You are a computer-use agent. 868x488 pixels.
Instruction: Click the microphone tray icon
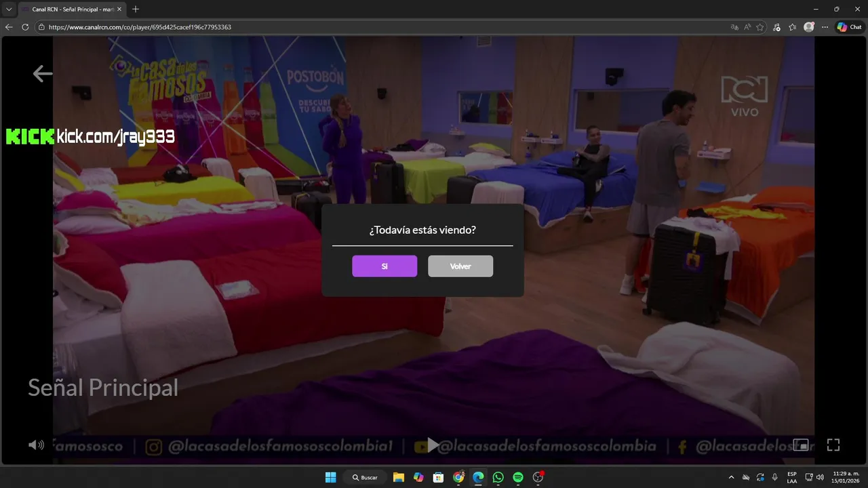[x=774, y=477]
